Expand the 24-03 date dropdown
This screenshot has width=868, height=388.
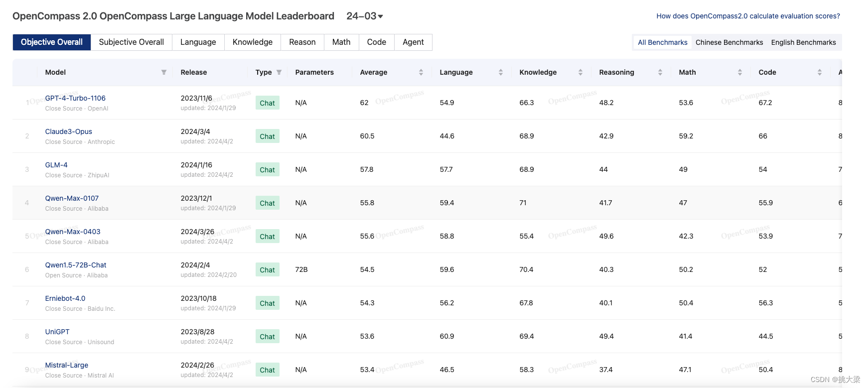pos(365,16)
